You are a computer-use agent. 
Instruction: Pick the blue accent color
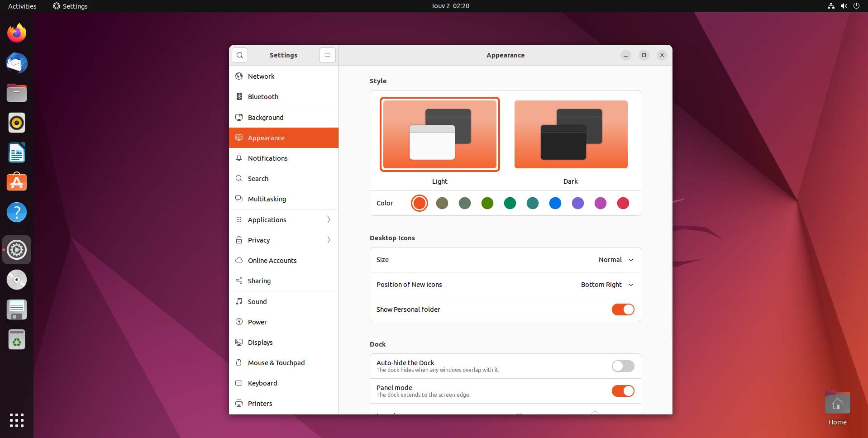(555, 203)
